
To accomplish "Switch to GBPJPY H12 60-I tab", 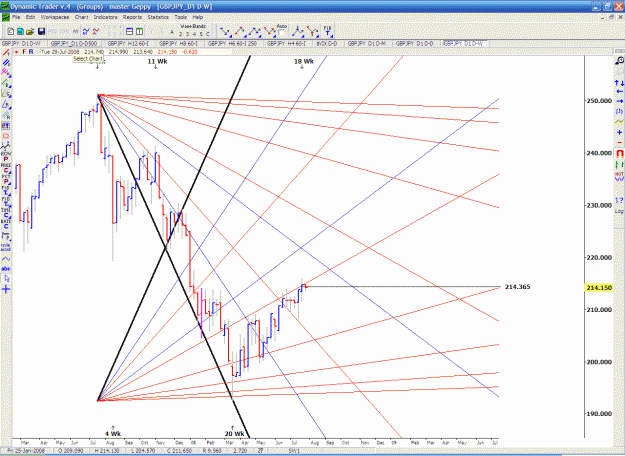I will 128,43.
